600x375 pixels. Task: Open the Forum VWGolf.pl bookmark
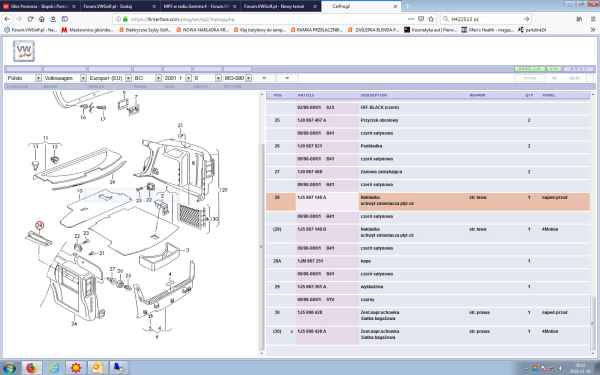pyautogui.click(x=31, y=30)
